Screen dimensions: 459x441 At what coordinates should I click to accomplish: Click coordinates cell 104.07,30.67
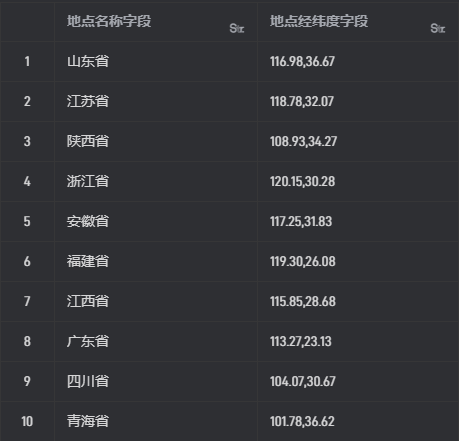click(x=358, y=381)
